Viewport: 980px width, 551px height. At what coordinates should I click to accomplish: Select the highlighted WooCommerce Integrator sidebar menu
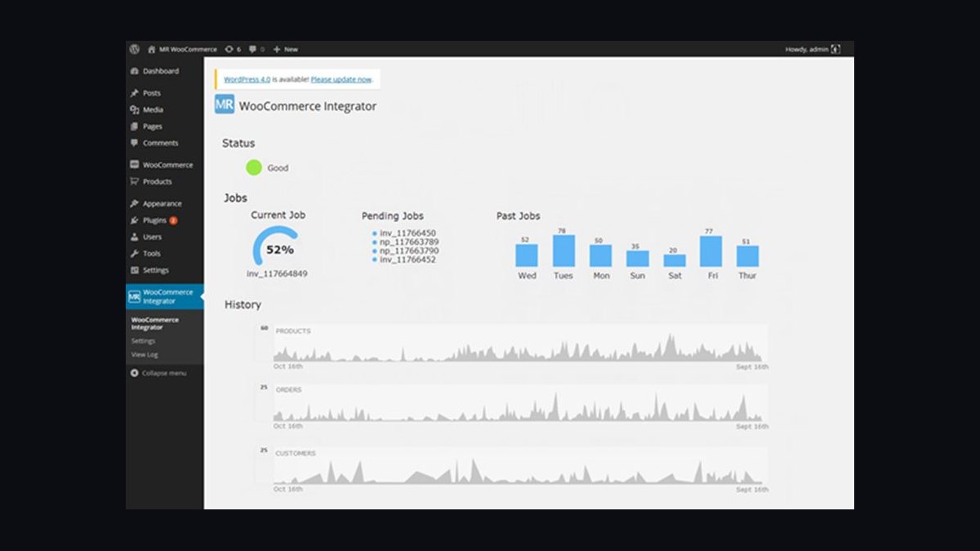click(x=165, y=296)
